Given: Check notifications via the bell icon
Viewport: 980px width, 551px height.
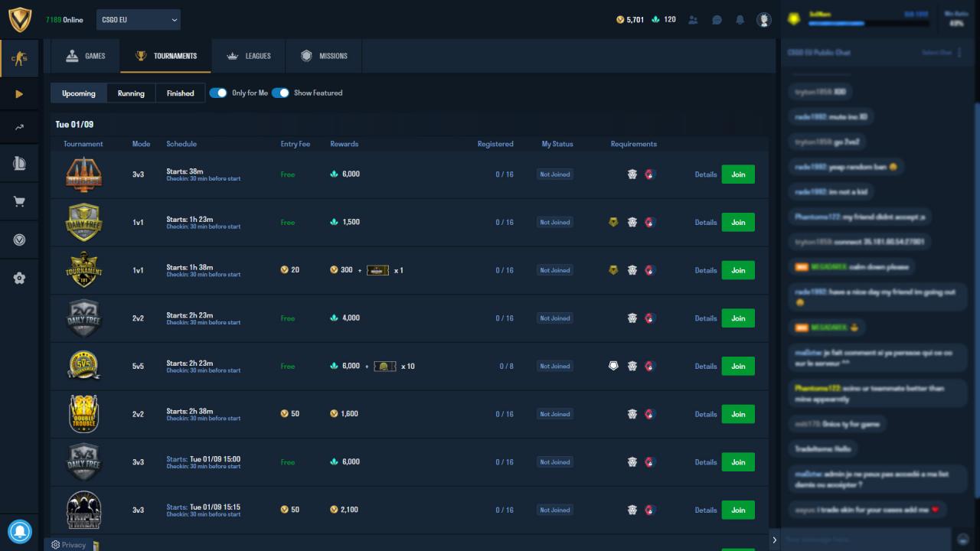Looking at the screenshot, I should (x=740, y=20).
